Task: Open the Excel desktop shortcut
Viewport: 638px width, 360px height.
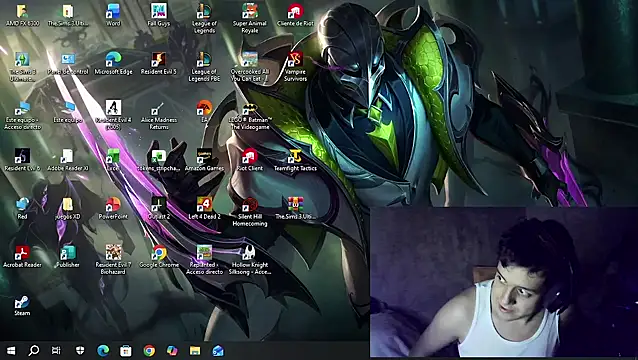Action: click(113, 159)
